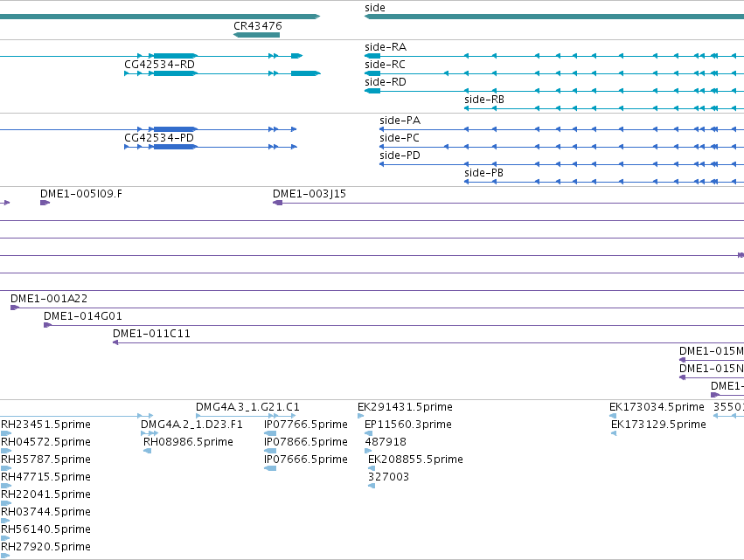Click the side-RA terminal exon block

click(x=372, y=56)
